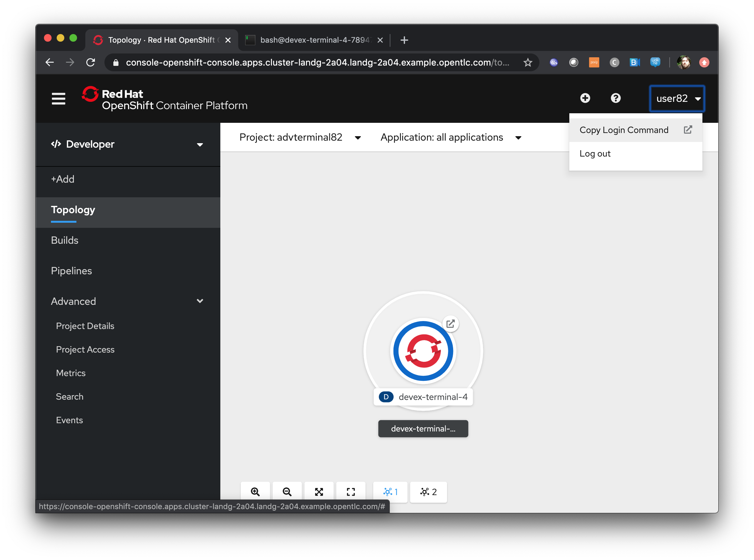The width and height of the screenshot is (754, 560).
Task: Open the grey circle extension icon
Action: [x=573, y=62]
